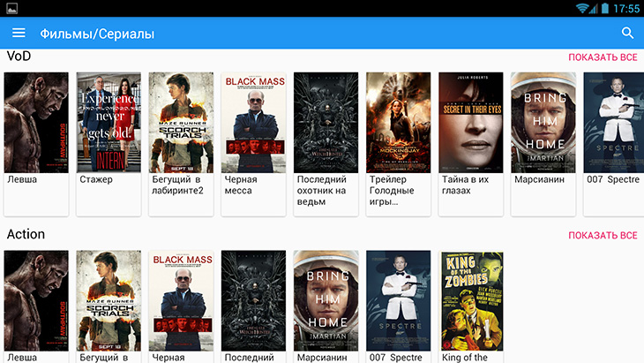Tap the battery status icon
Viewport: 644px width, 363px height.
click(605, 8)
